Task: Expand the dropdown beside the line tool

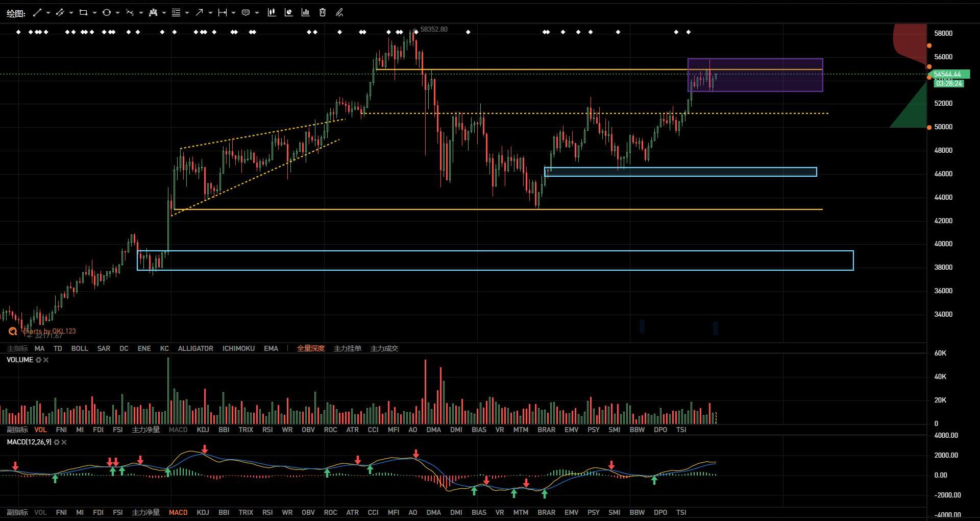Action: coord(48,13)
